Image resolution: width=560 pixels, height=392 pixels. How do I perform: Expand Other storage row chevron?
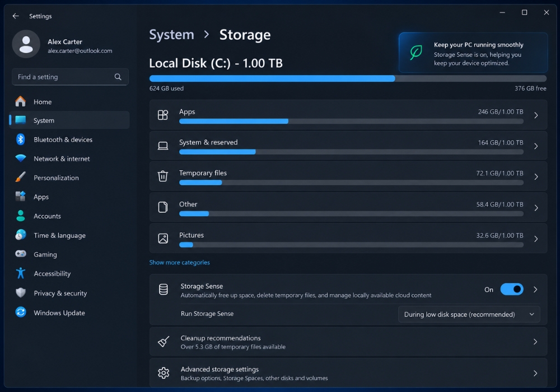pyautogui.click(x=536, y=208)
